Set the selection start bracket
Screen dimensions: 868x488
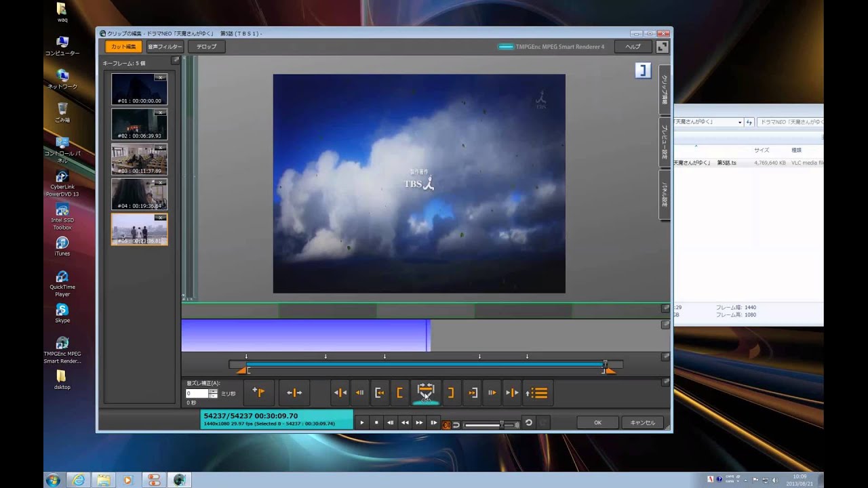[x=399, y=392]
